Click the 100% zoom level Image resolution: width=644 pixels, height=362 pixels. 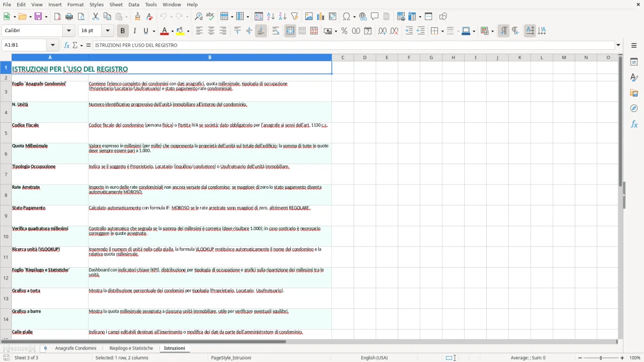coord(635,358)
